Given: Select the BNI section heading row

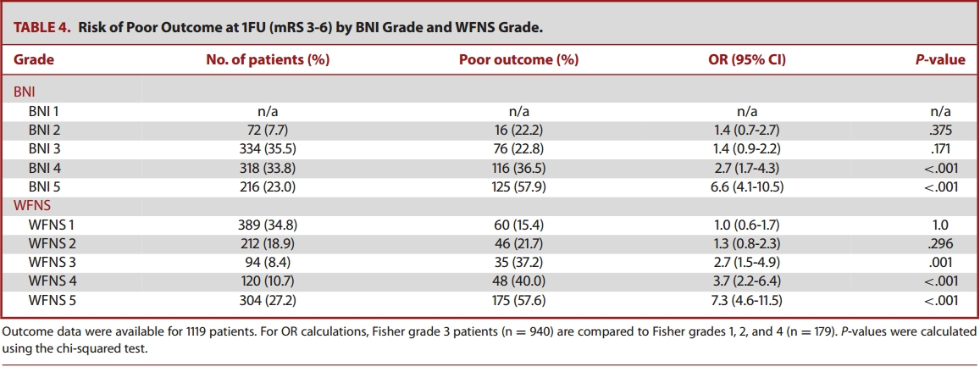Looking at the screenshot, I should tap(23, 90).
